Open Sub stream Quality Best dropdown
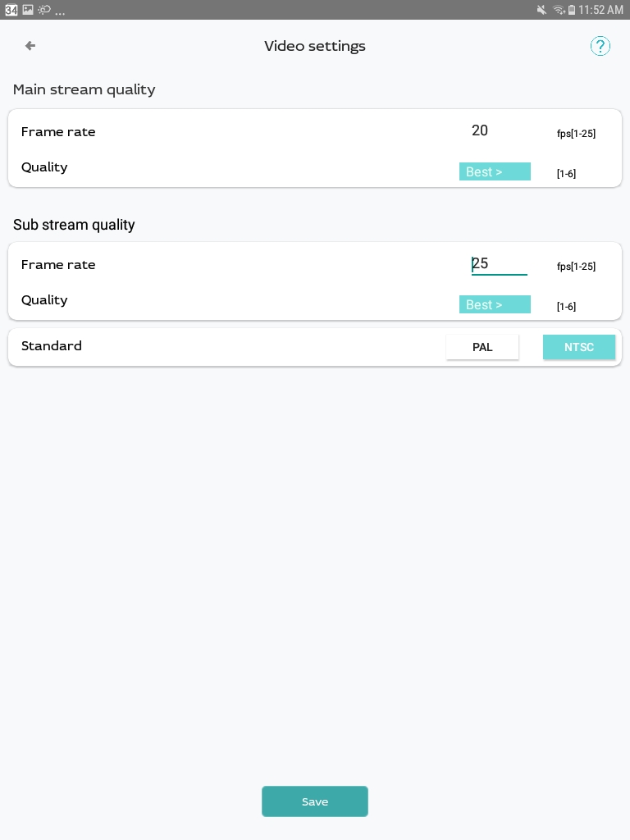 (495, 304)
